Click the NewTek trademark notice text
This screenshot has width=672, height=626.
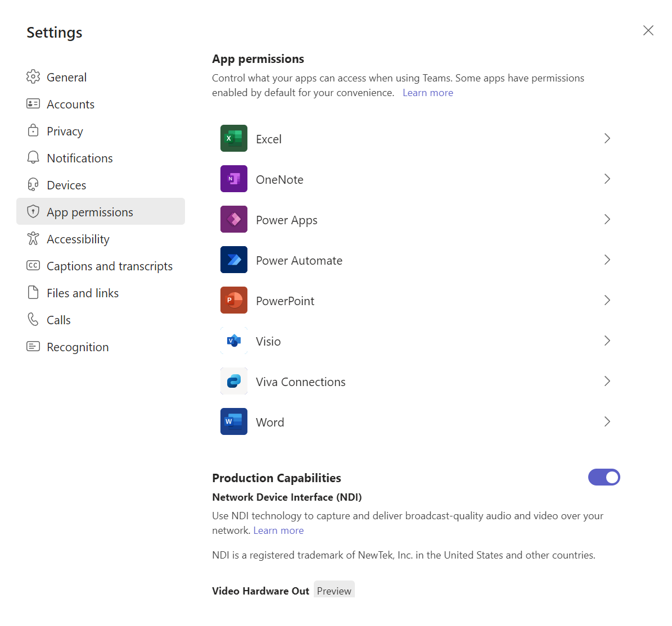click(x=404, y=555)
